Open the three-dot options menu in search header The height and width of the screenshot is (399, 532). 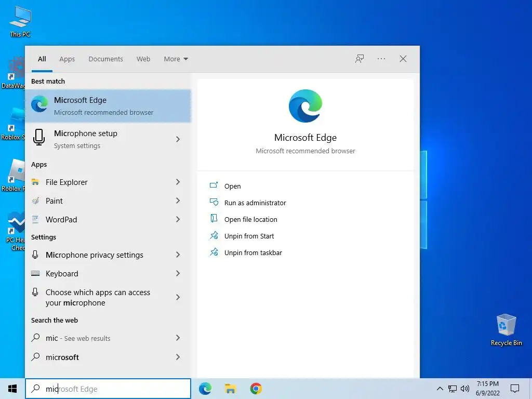tap(381, 59)
